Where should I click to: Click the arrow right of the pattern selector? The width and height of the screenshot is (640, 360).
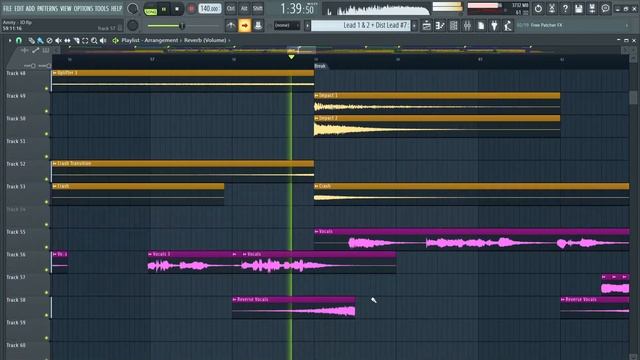(x=414, y=25)
